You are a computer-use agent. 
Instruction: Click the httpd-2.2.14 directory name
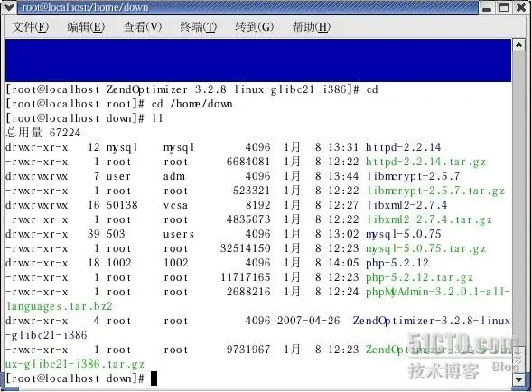click(404, 147)
